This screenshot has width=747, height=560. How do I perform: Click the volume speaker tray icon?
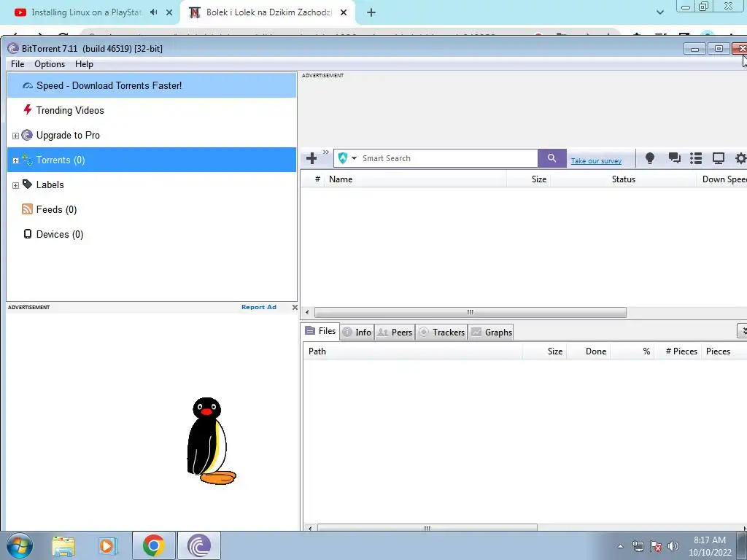pyautogui.click(x=673, y=546)
